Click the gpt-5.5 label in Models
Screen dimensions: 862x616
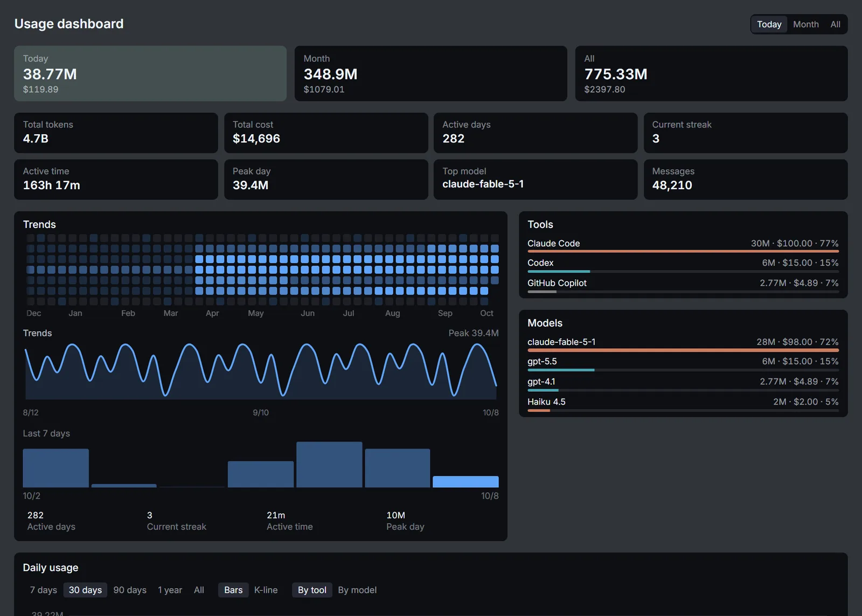click(x=542, y=362)
